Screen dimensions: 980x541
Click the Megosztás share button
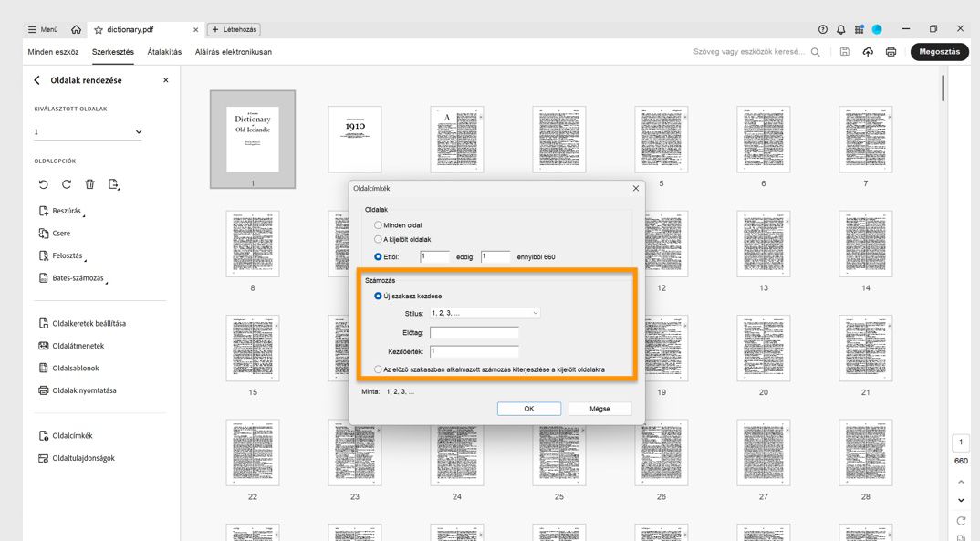[x=939, y=52]
